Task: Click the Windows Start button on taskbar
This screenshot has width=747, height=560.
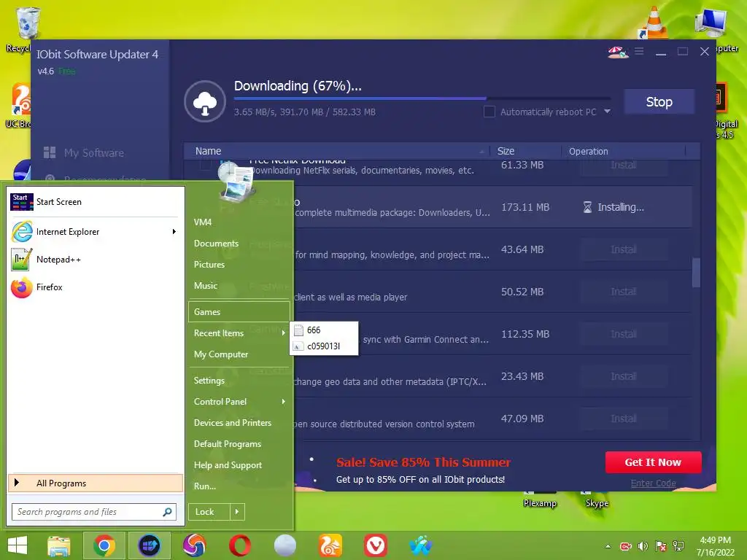Action: pos(18,545)
